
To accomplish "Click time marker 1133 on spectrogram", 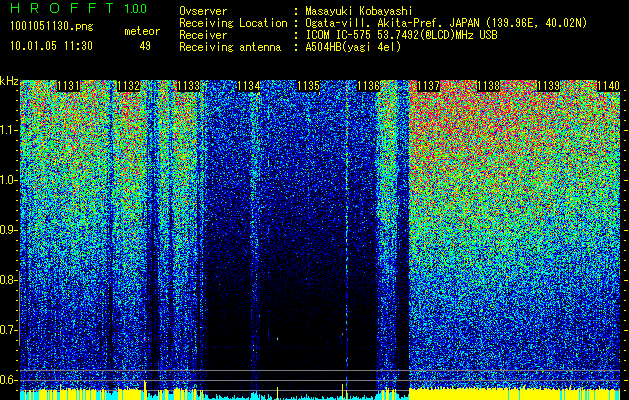I will pos(188,86).
